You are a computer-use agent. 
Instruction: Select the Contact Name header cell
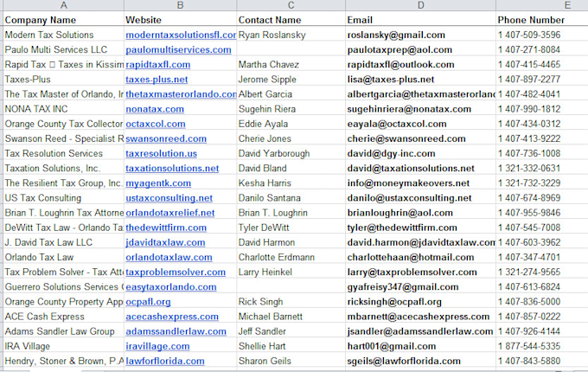(x=291, y=20)
